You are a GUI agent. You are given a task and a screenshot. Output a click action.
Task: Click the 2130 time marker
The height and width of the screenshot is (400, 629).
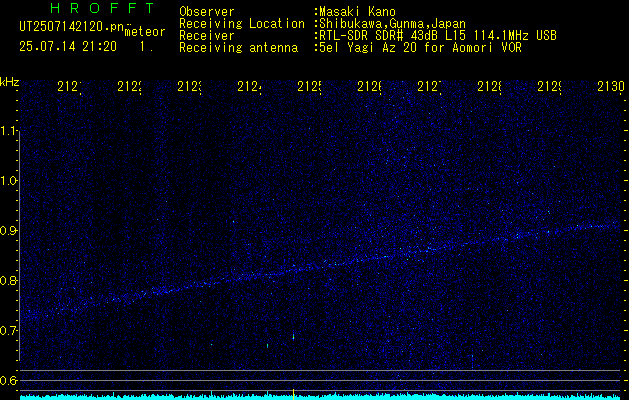[x=611, y=86]
